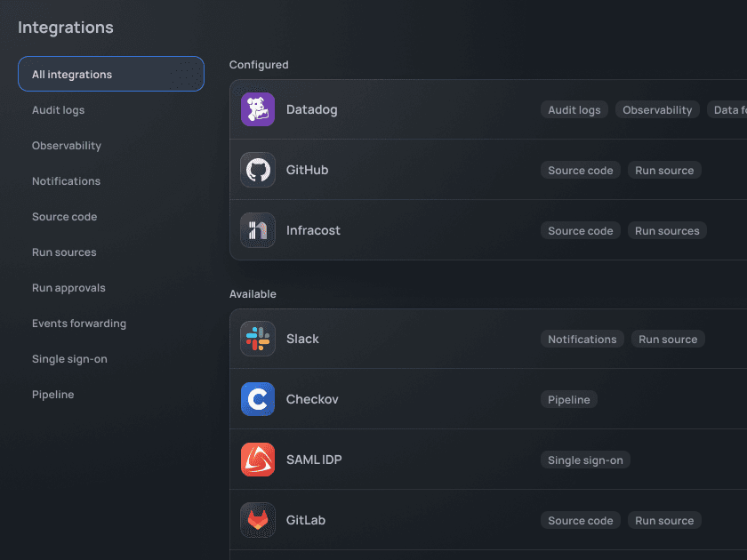The image size is (747, 560).
Task: Open the Notifications category
Action: tap(66, 180)
